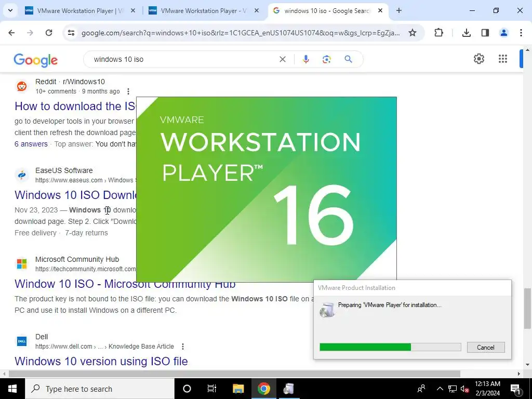The height and width of the screenshot is (399, 532).
Task: Open Chrome downloads icon
Action: pos(467,33)
